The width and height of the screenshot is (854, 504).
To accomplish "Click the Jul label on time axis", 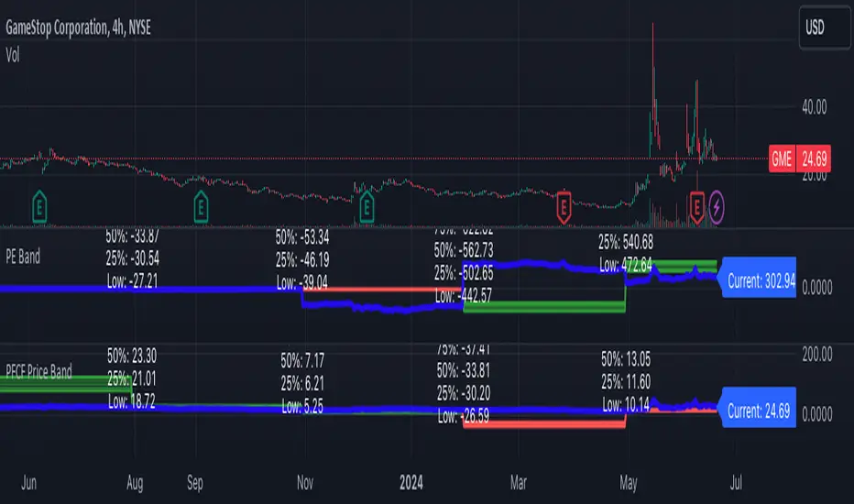I will [736, 483].
